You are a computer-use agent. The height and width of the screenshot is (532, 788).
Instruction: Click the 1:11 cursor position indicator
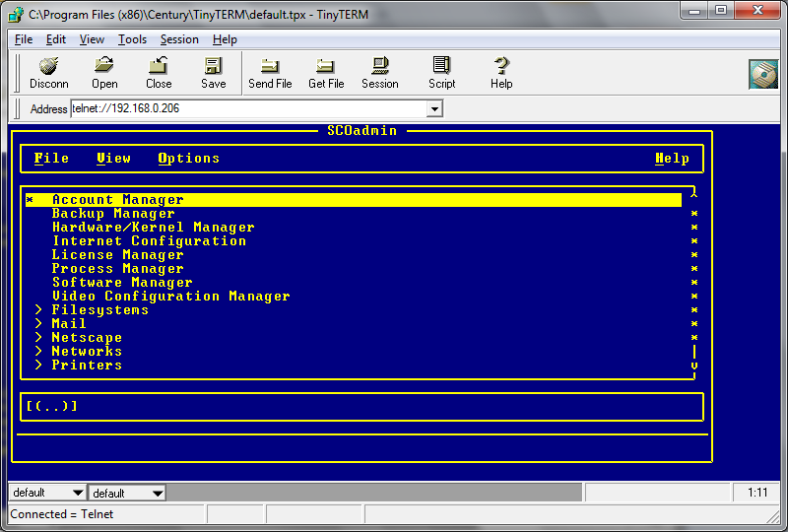756,493
